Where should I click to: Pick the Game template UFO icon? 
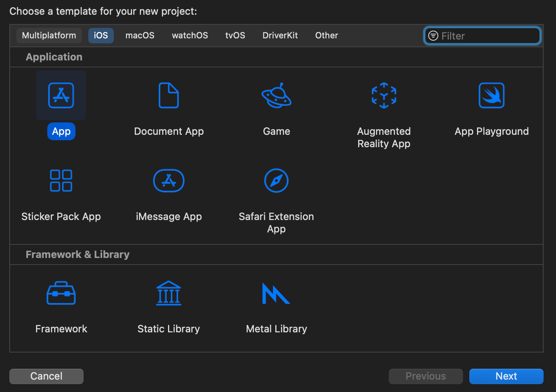tap(276, 95)
